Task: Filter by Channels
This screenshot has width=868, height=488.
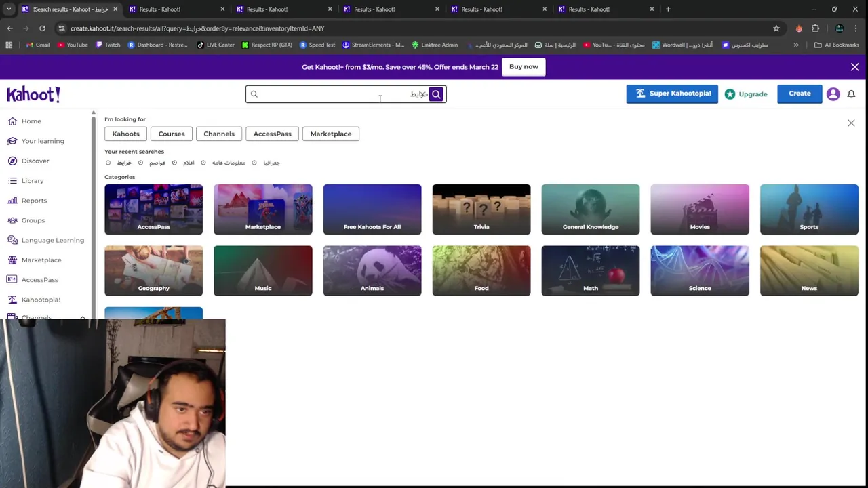Action: (x=219, y=134)
